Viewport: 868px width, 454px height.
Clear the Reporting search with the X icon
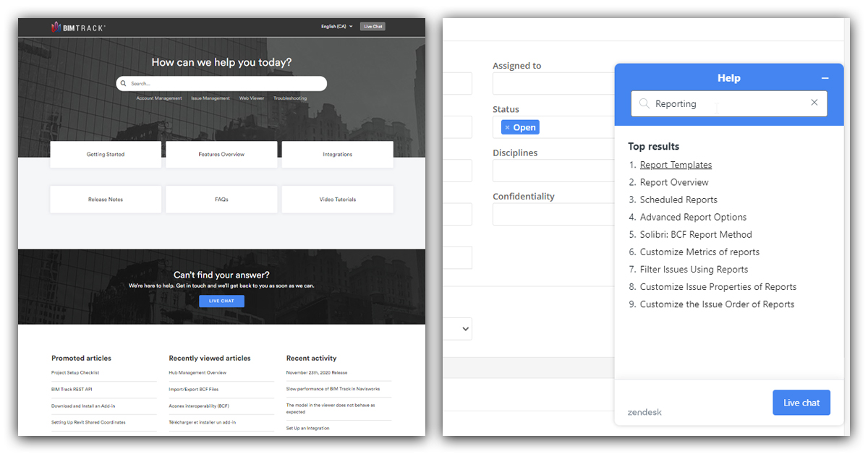click(x=814, y=103)
